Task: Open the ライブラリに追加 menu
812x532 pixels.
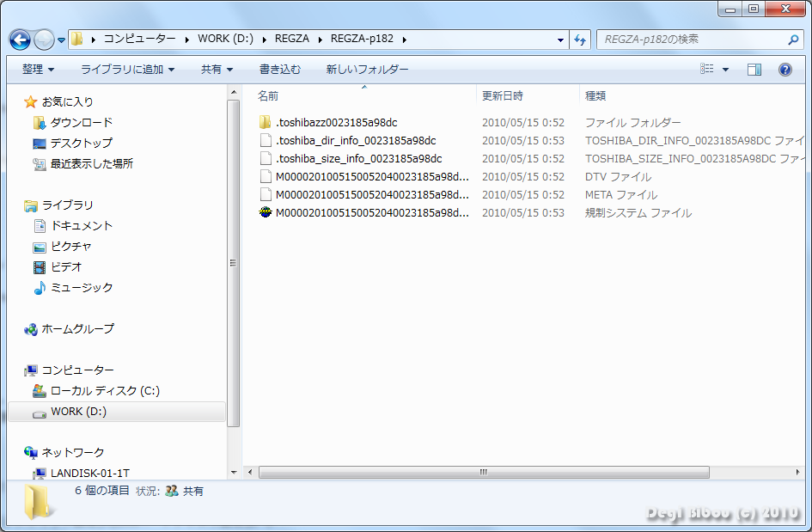Action: 127,70
